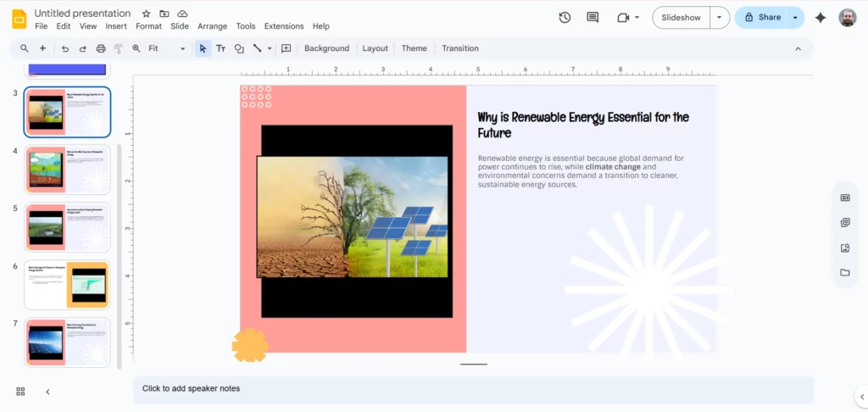Star the Untitled presentation
868x412 pixels.
146,14
